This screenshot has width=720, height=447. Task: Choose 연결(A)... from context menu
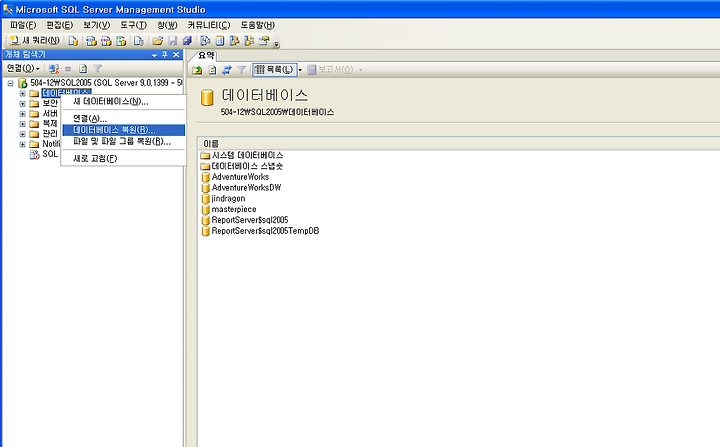pyautogui.click(x=123, y=119)
